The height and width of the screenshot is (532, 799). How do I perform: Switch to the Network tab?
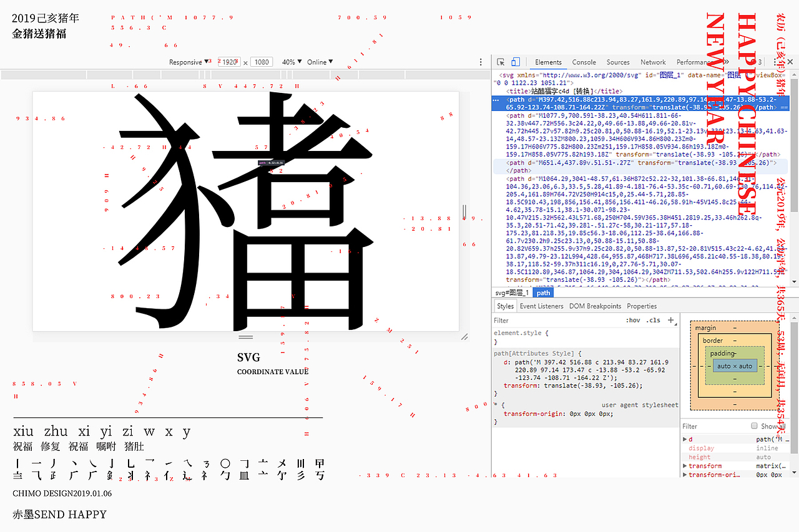[x=653, y=62]
